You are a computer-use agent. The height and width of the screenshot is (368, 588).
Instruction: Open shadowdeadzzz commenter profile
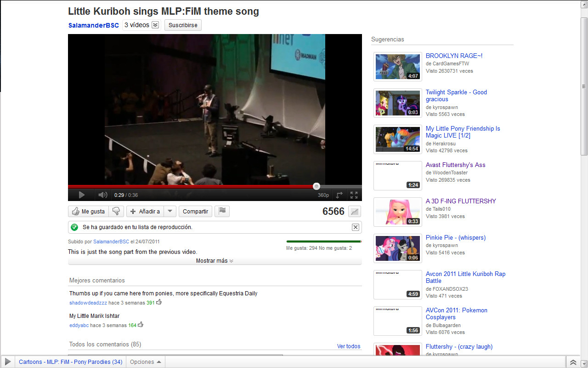coord(88,303)
